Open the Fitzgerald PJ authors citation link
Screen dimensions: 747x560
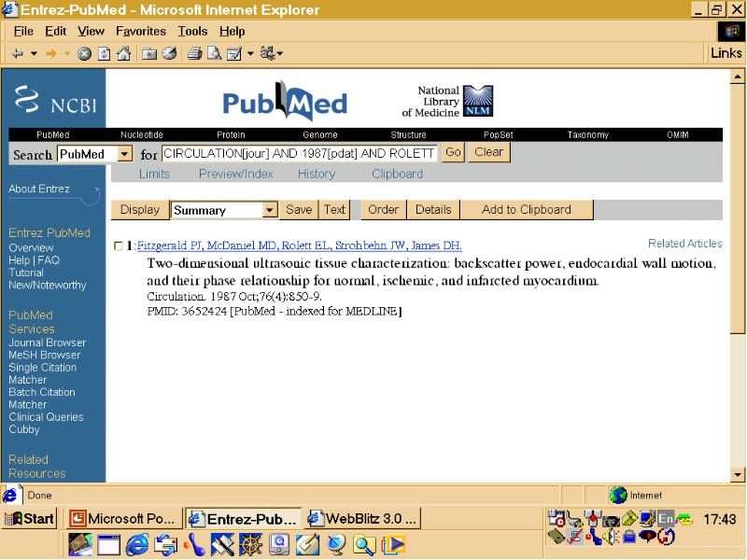click(299, 245)
